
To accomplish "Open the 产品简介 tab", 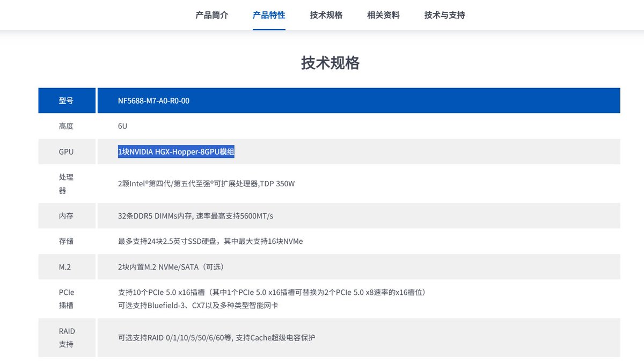I will coord(211,15).
